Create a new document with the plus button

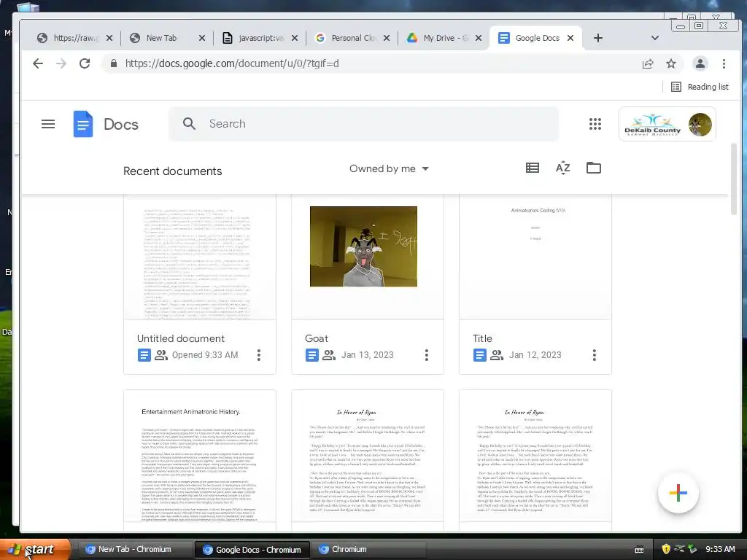678,494
